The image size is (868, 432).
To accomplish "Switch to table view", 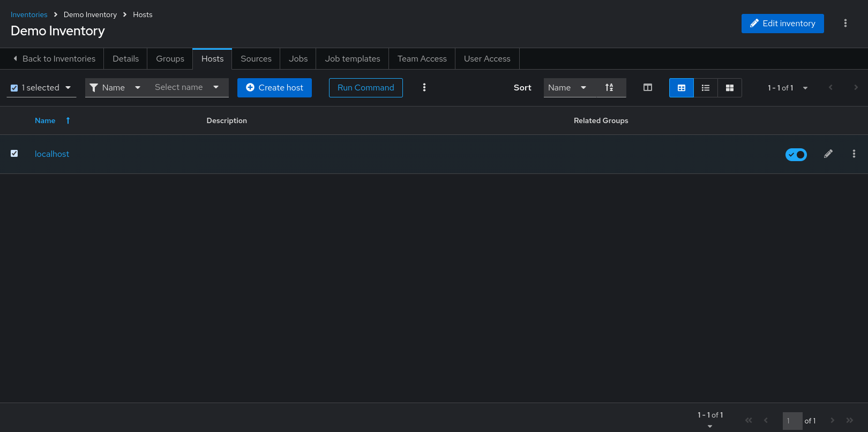I will point(682,88).
